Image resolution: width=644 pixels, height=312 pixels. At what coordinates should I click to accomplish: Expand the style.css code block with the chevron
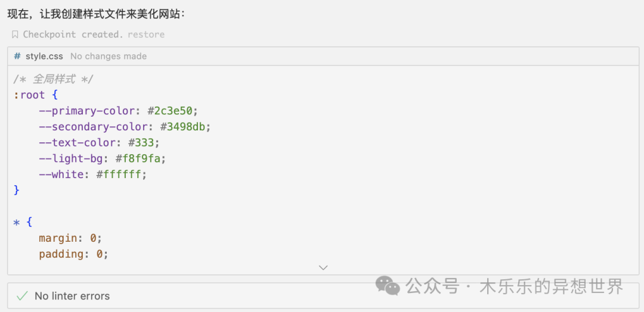tap(323, 267)
